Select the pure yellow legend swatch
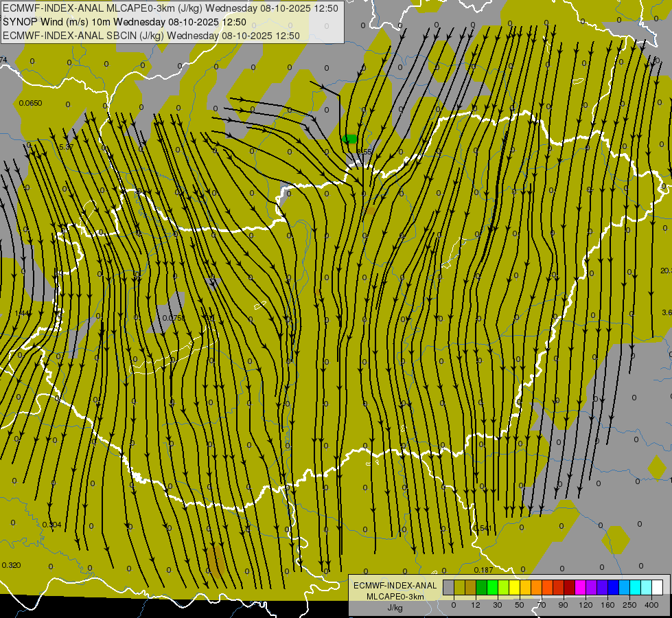 (515, 587)
